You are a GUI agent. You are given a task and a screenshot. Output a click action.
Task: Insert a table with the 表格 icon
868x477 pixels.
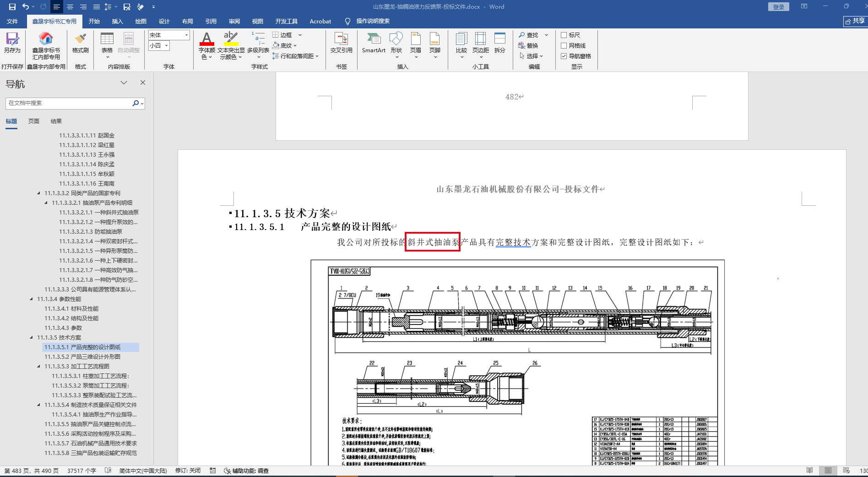click(x=107, y=45)
